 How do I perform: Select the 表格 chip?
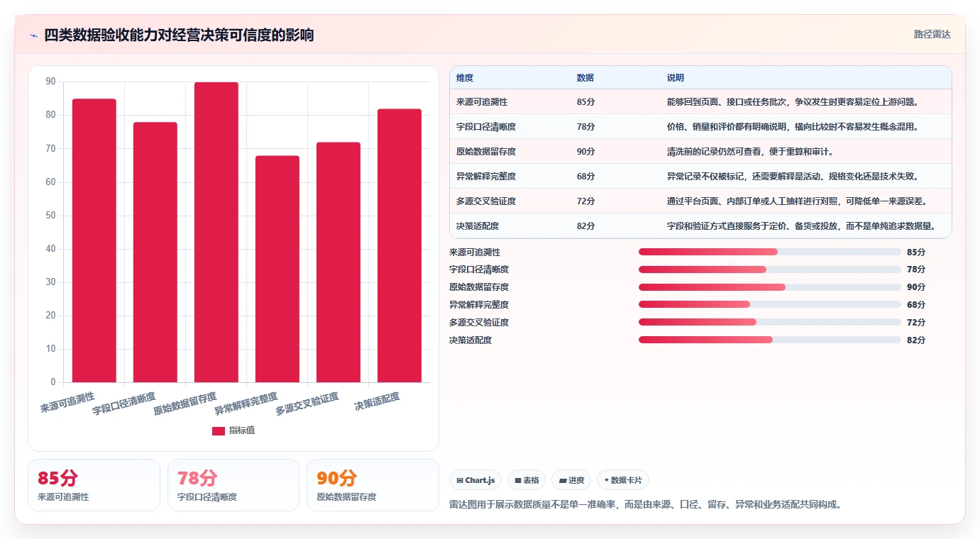click(x=527, y=480)
